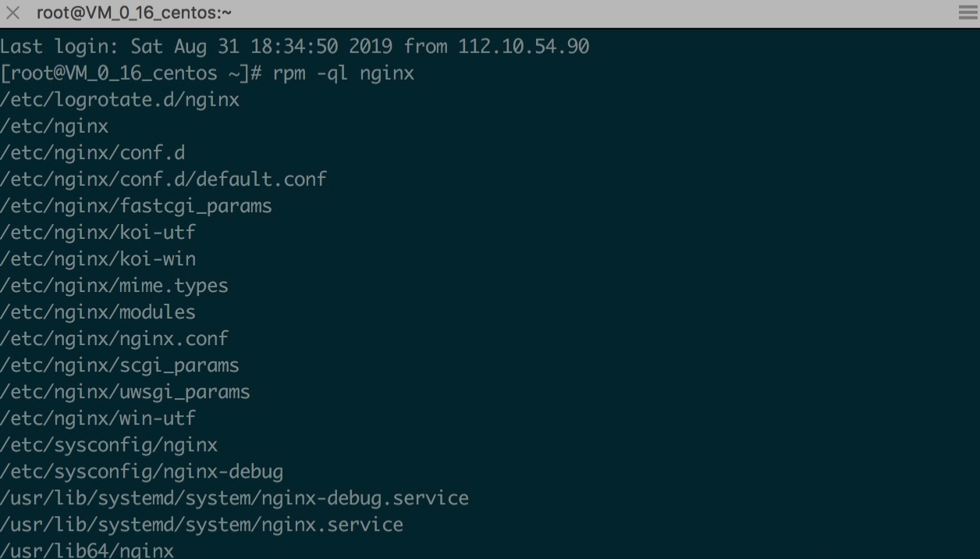Image resolution: width=980 pixels, height=559 pixels.
Task: Click the last login message line
Action: click(295, 46)
